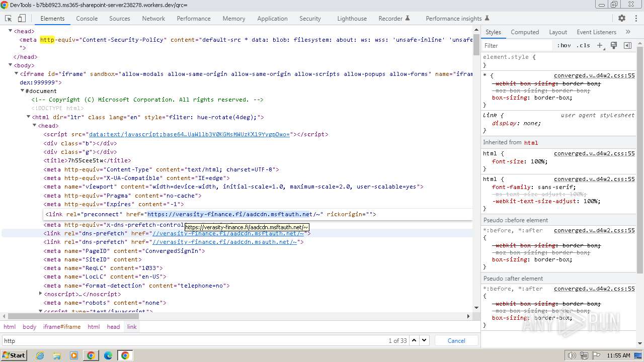
Task: Expand the noscript node
Action: 41,294
